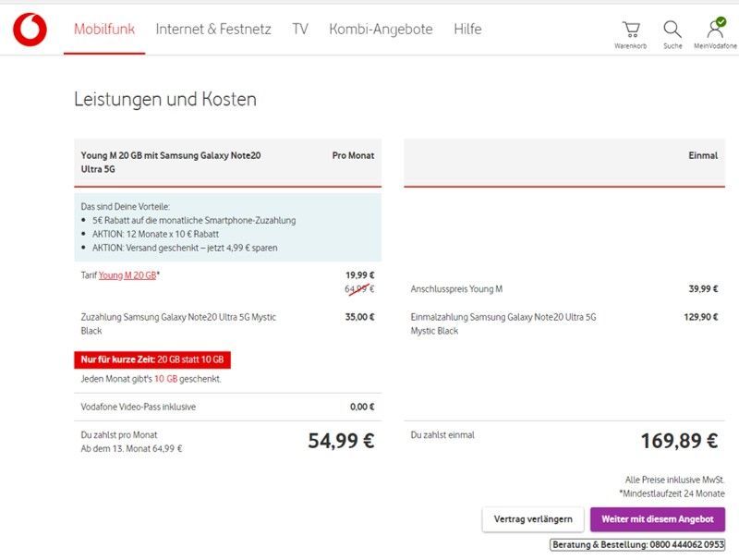Click Weiter mit diesem Angebot
The width and height of the screenshot is (739, 560).
(x=658, y=519)
